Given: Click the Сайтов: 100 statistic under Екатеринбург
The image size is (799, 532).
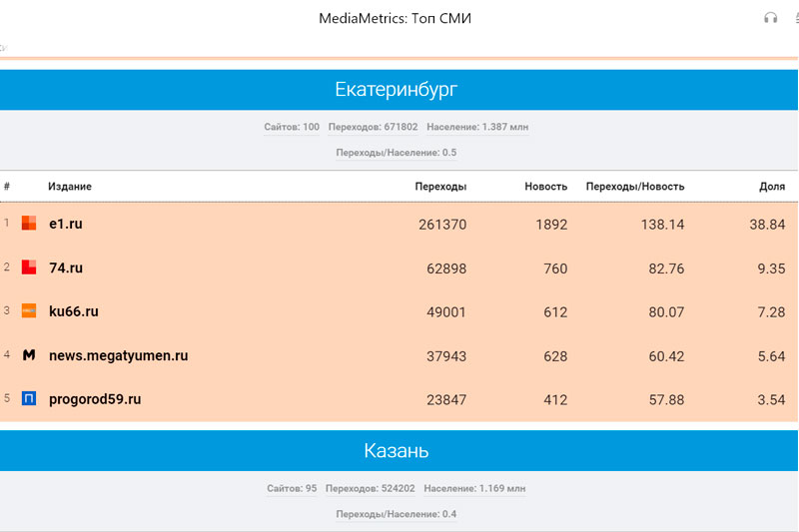Looking at the screenshot, I should click(x=292, y=127).
